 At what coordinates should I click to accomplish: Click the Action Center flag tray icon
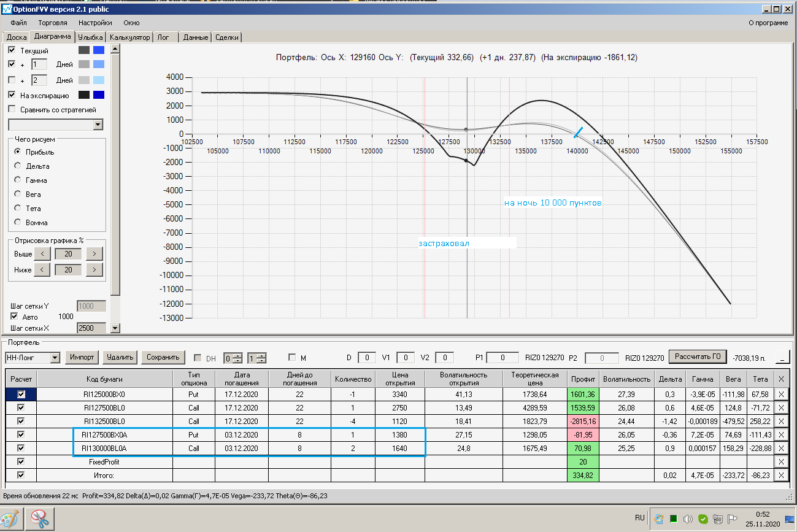732,519
